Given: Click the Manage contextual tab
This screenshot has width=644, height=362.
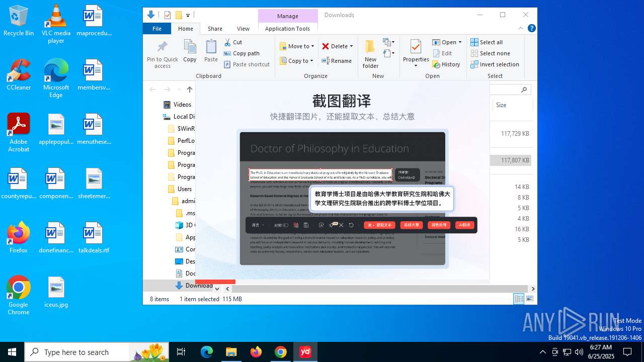Looking at the screenshot, I should 288,16.
